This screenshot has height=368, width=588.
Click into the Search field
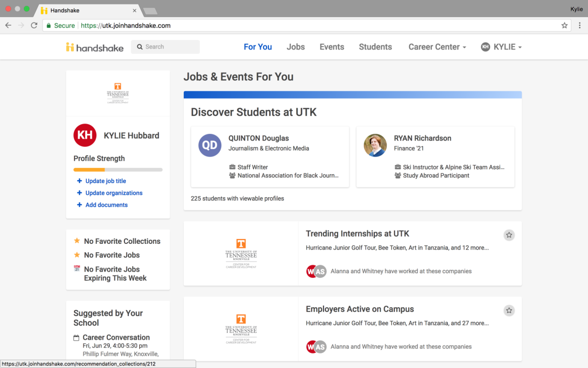[165, 47]
